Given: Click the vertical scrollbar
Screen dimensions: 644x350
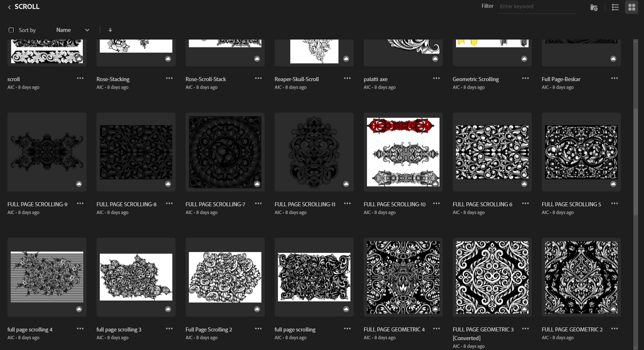Looking at the screenshot, I should 636,178.
